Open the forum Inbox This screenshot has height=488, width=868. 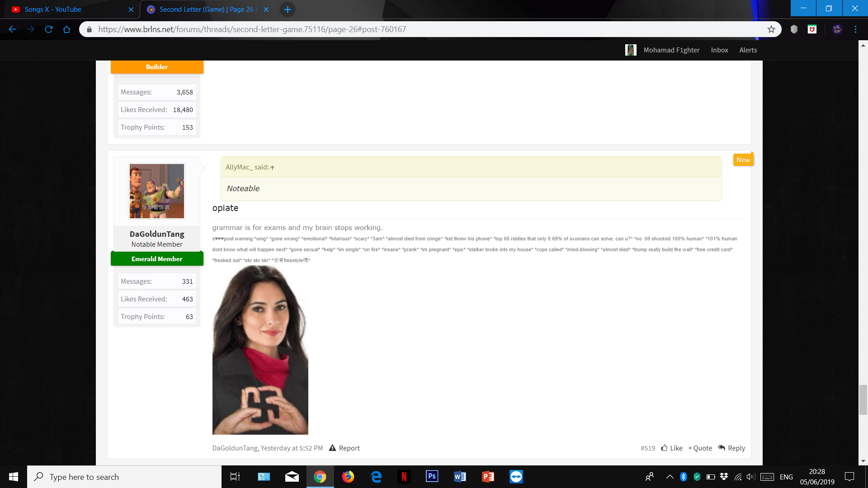tap(719, 50)
